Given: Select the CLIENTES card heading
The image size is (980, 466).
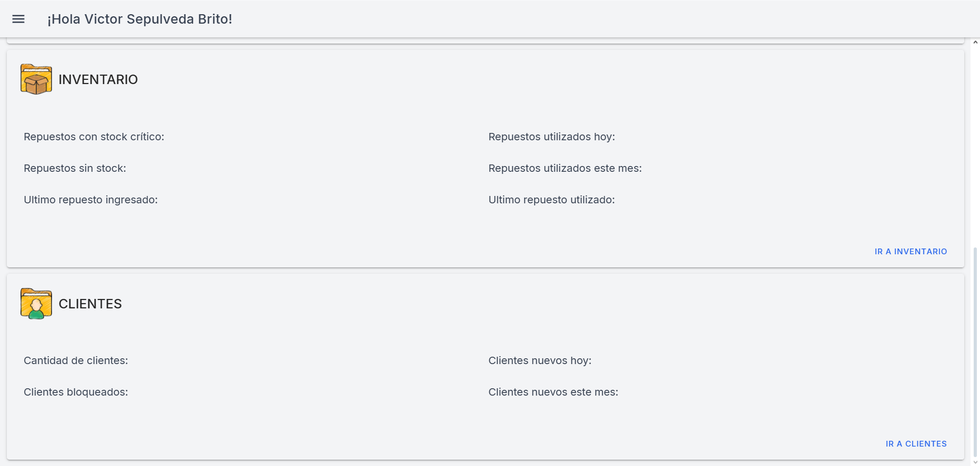Looking at the screenshot, I should pyautogui.click(x=90, y=304).
